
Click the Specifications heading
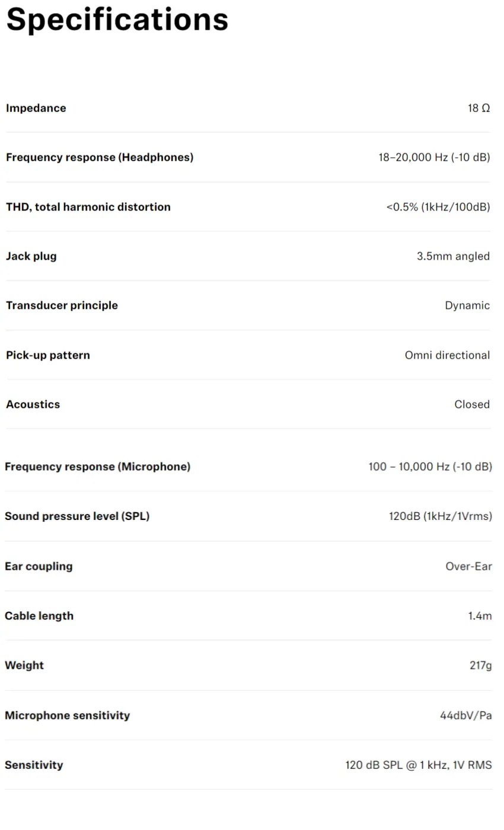pos(117,20)
